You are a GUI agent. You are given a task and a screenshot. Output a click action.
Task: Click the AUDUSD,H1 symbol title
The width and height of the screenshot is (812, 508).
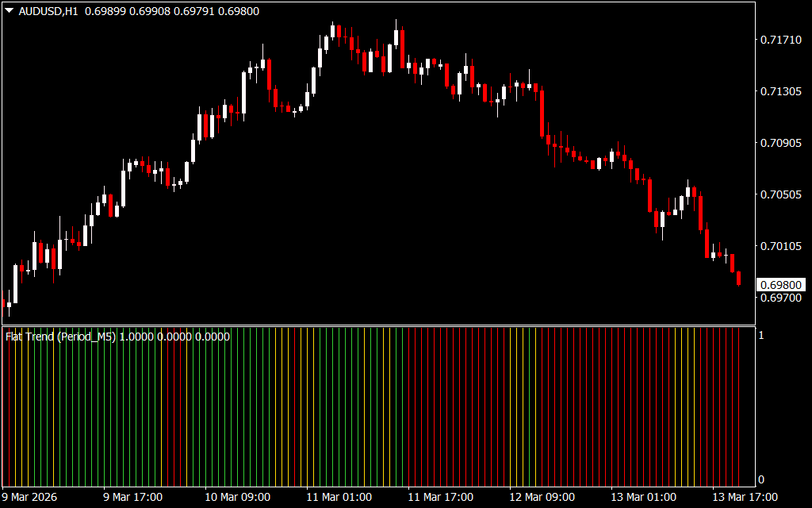pyautogui.click(x=48, y=11)
